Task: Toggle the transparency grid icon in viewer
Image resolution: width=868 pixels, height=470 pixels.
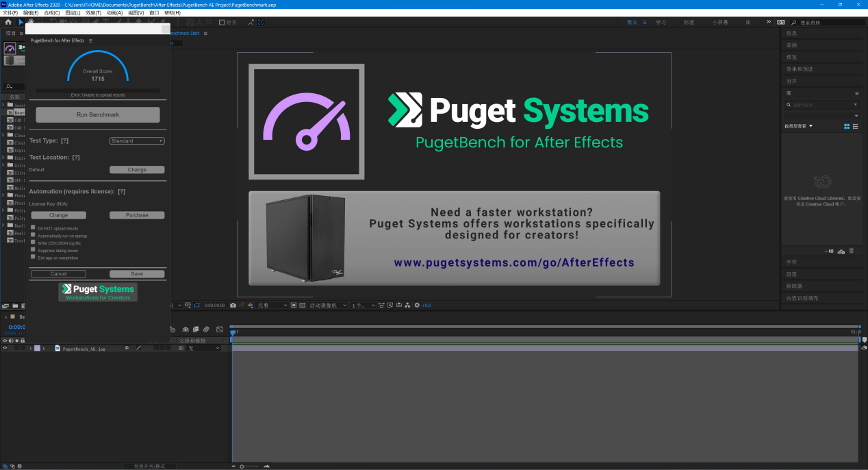Action: click(302, 305)
